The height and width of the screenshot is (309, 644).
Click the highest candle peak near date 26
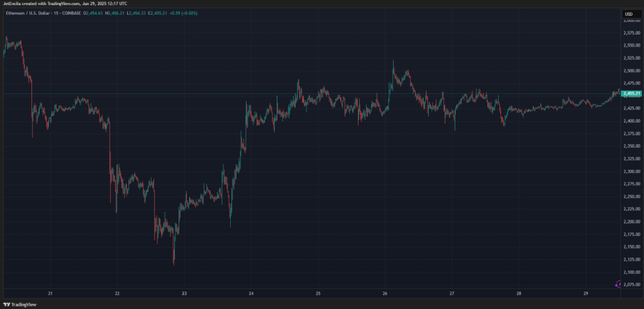pyautogui.click(x=393, y=62)
